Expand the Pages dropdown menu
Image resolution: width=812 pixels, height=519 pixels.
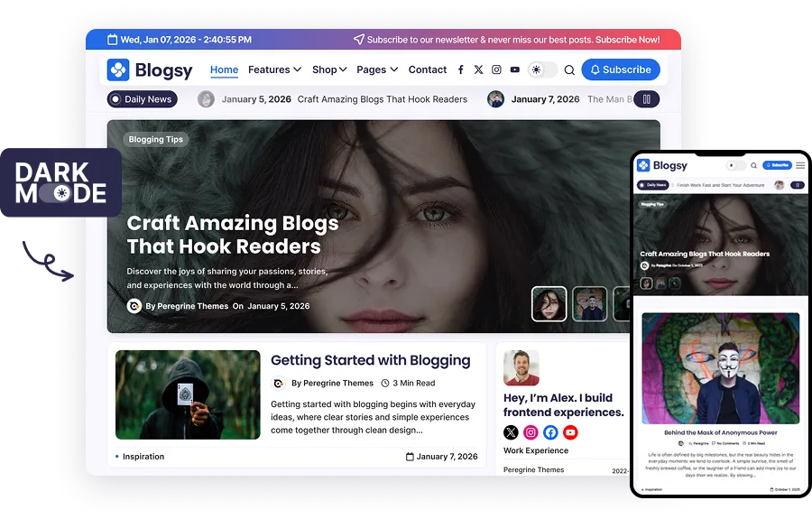click(x=376, y=70)
